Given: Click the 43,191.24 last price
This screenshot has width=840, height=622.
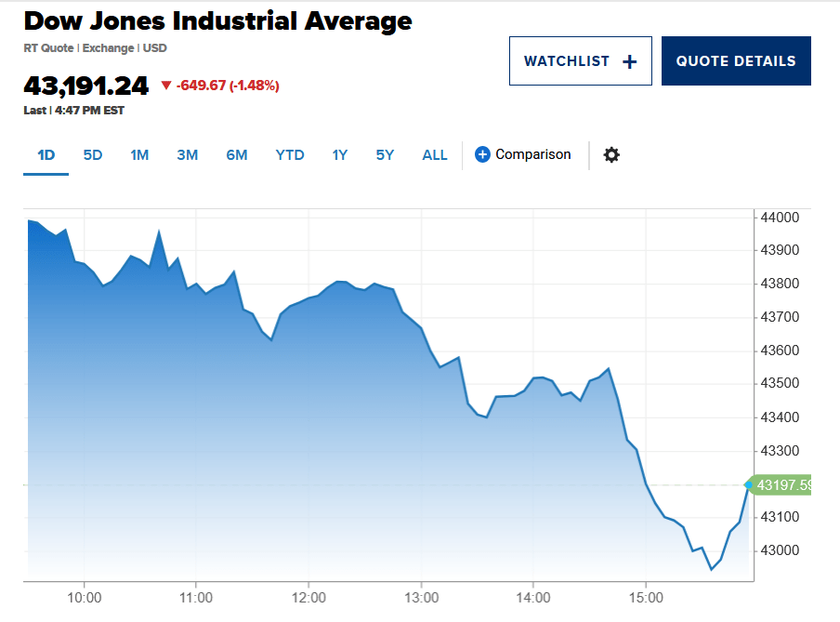Looking at the screenshot, I should (85, 86).
